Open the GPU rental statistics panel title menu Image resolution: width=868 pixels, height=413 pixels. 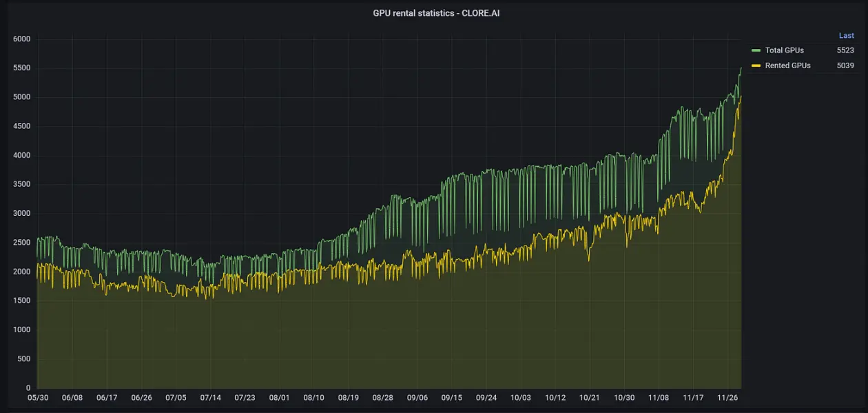pyautogui.click(x=436, y=13)
